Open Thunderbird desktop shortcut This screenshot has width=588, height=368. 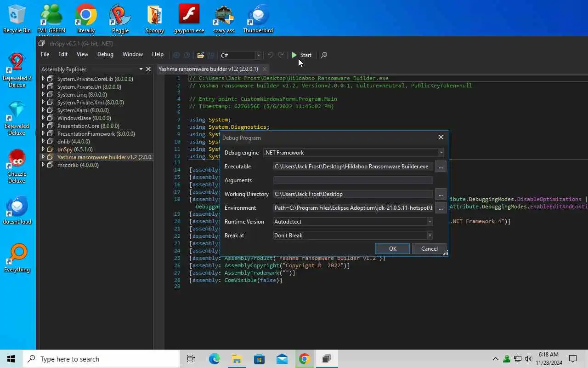(x=258, y=18)
